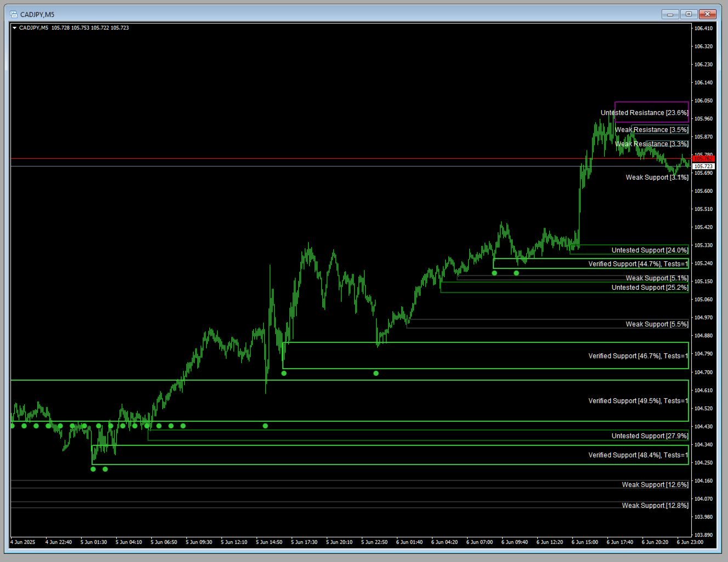Select the Untested Support [24.0%] label

(x=650, y=250)
